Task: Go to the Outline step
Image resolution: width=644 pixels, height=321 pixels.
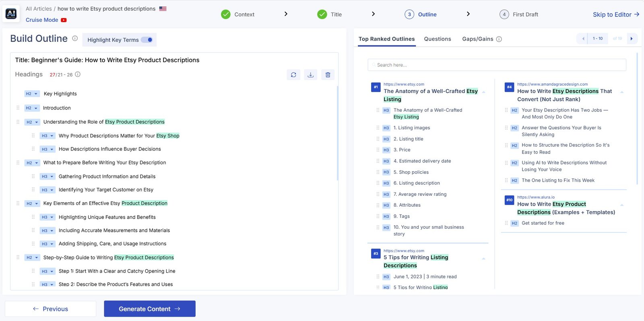Action: (x=421, y=14)
